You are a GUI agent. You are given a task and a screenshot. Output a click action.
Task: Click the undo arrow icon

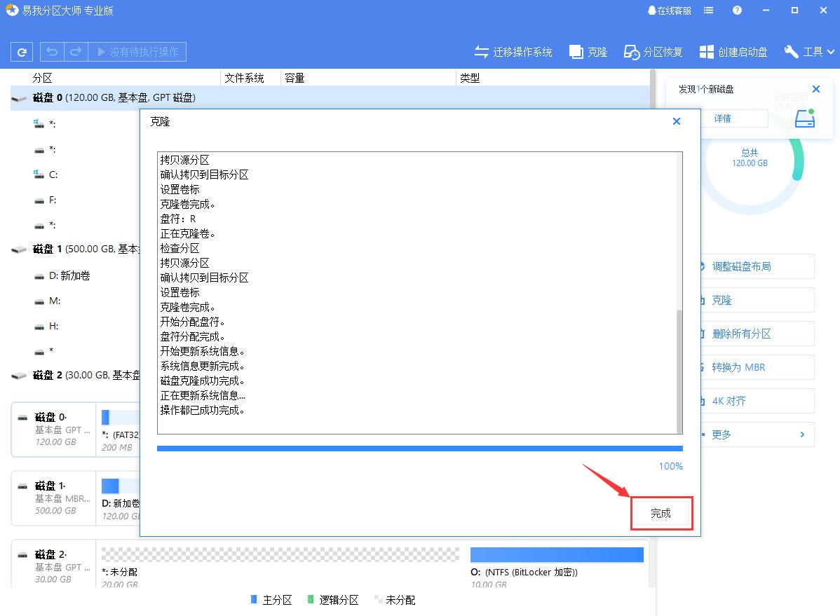click(50, 51)
